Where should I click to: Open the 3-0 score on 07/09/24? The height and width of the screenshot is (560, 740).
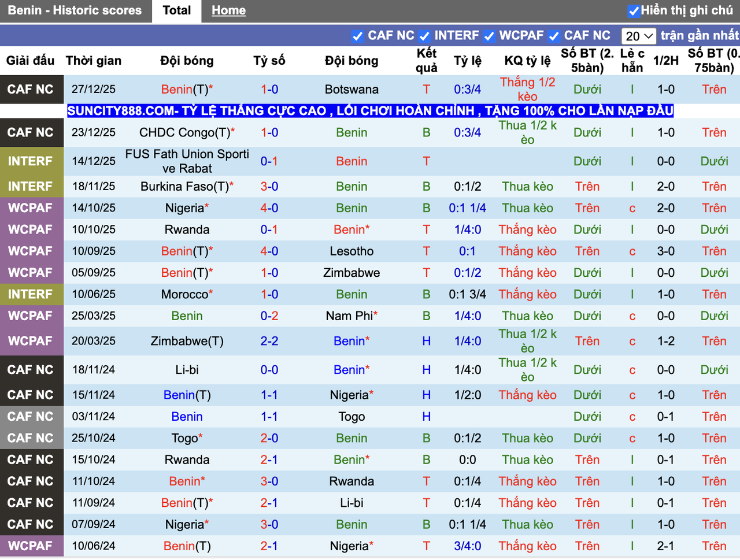pos(269,525)
